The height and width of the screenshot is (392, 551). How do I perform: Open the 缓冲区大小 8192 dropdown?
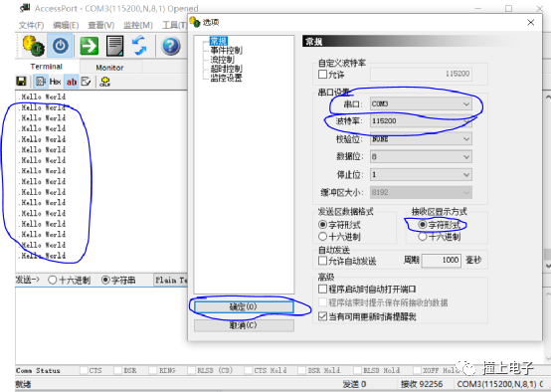[x=421, y=192]
